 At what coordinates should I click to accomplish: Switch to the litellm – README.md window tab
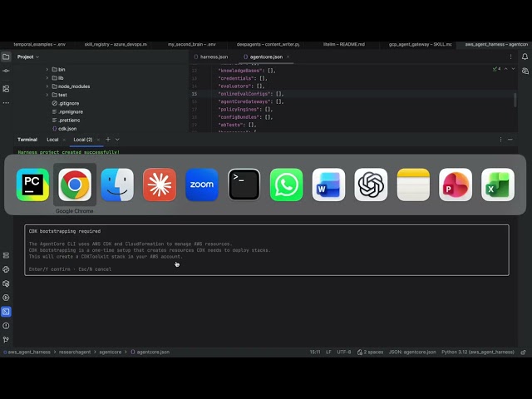[x=343, y=44]
